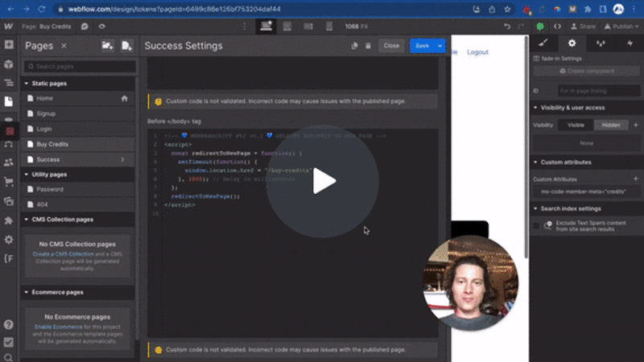Click the Logout link on canvas

pyautogui.click(x=477, y=52)
